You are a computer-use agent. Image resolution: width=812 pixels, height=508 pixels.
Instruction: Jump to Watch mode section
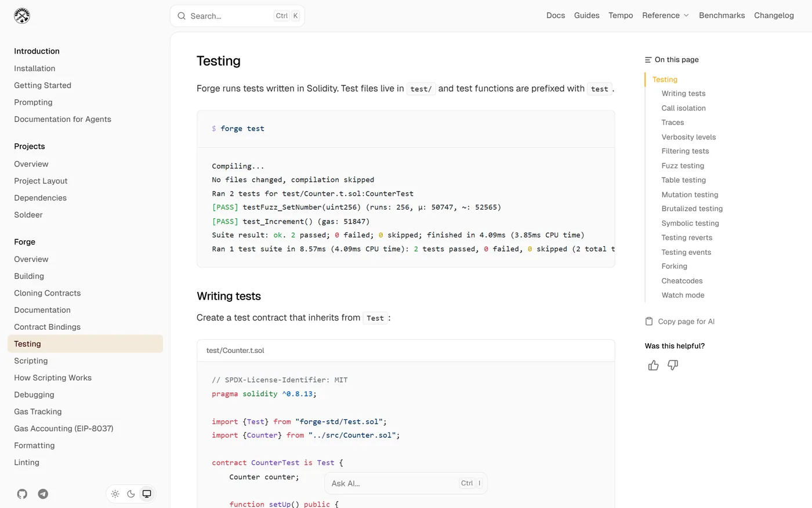coord(683,295)
